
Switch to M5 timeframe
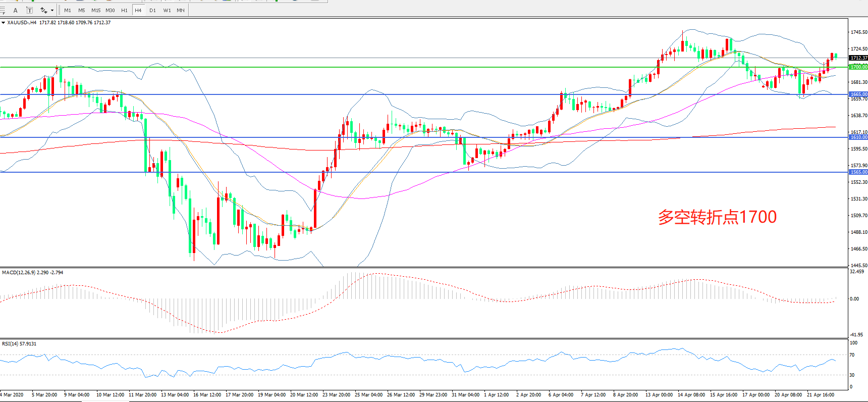click(x=82, y=10)
